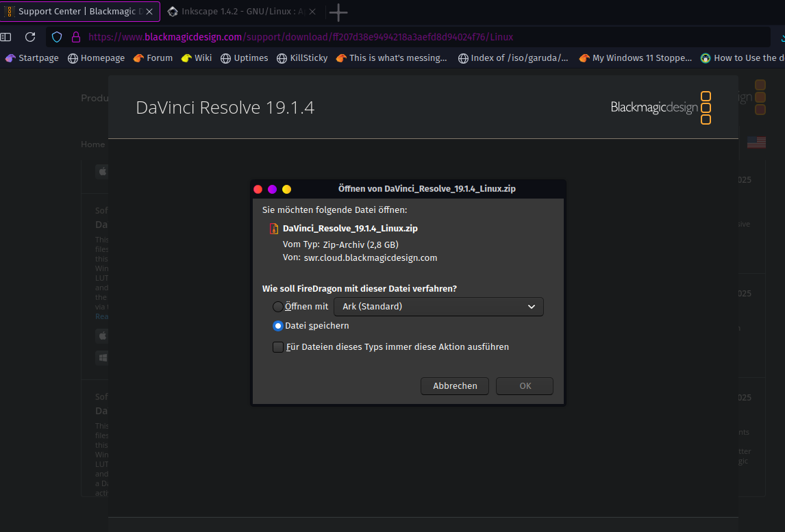Reload the current page
Screen dimensions: 785x532
[31, 37]
